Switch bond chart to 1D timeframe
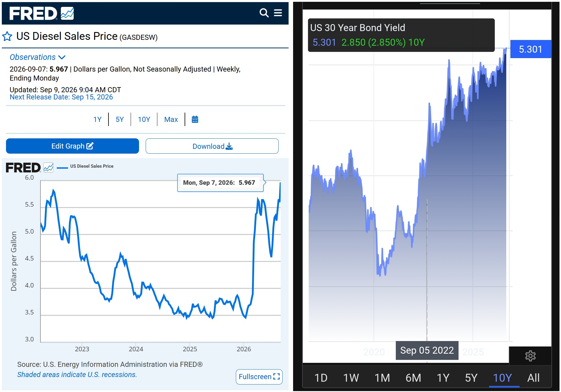This screenshot has width=561, height=392. [321, 378]
